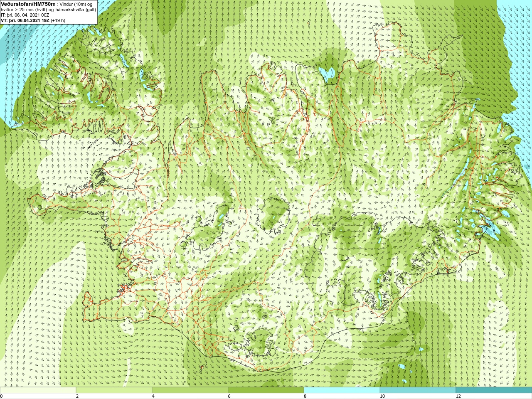Click the legend value '6'
The width and height of the screenshot is (532, 399).
click(x=229, y=396)
